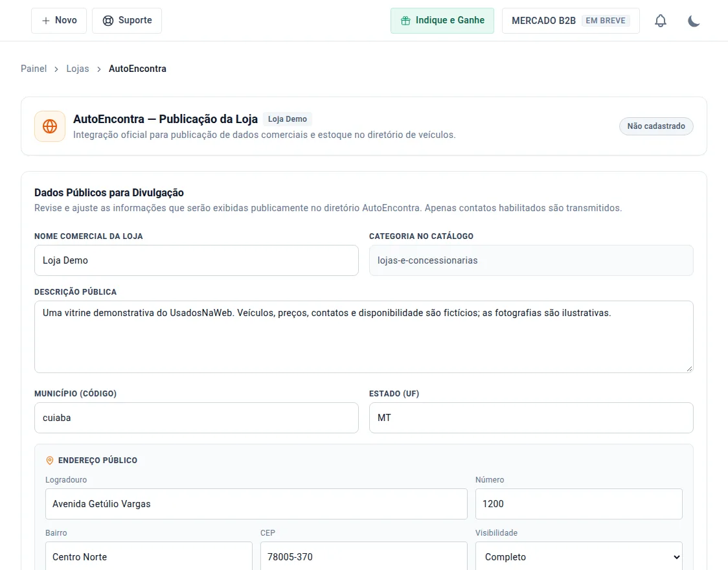This screenshot has width=728, height=570.
Task: Click the Bairro field
Action: pos(149,556)
